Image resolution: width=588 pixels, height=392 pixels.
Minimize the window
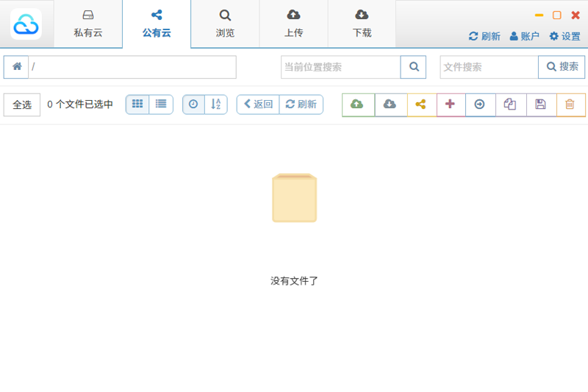click(539, 15)
